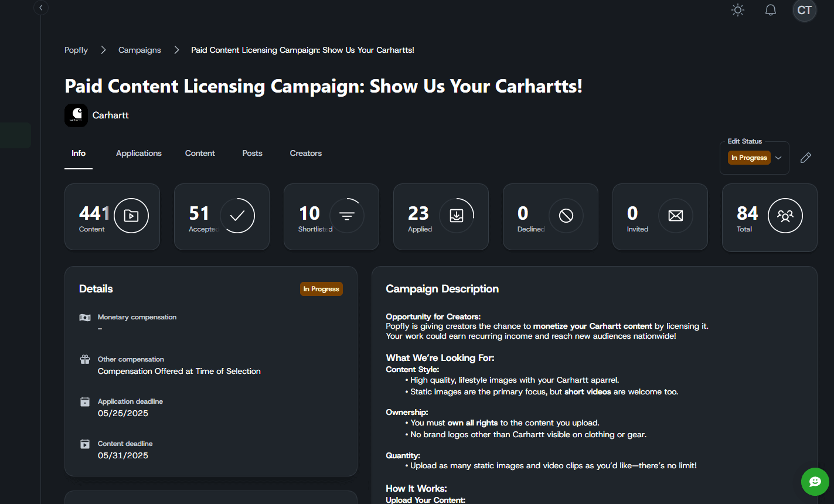Expand the In Progress status chevron
Image resolution: width=834 pixels, height=504 pixels.
tap(778, 158)
